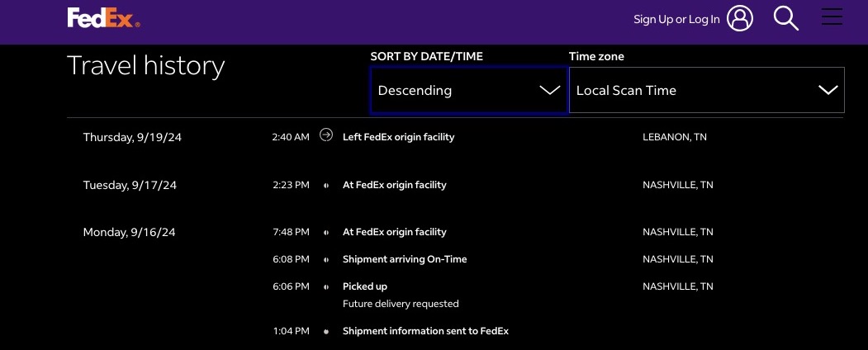Viewport: 868px width, 350px height.
Task: Click the Local Scan Time chevron arrow
Action: pyautogui.click(x=828, y=90)
